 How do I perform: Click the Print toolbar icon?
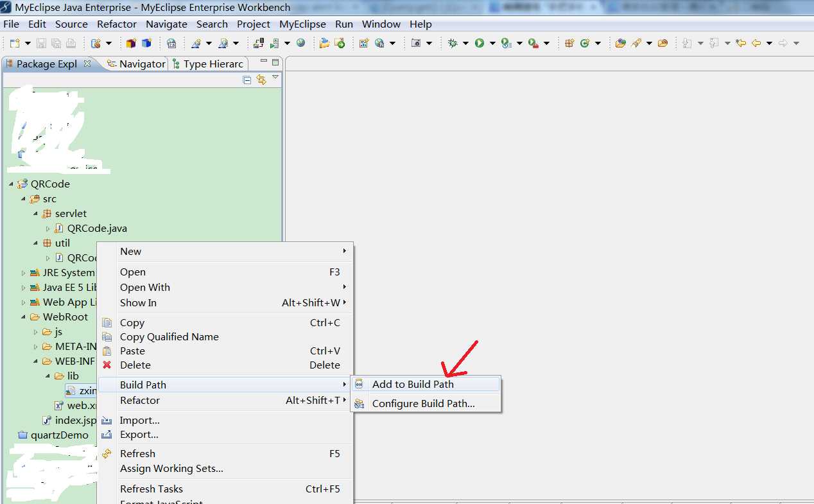(71, 44)
